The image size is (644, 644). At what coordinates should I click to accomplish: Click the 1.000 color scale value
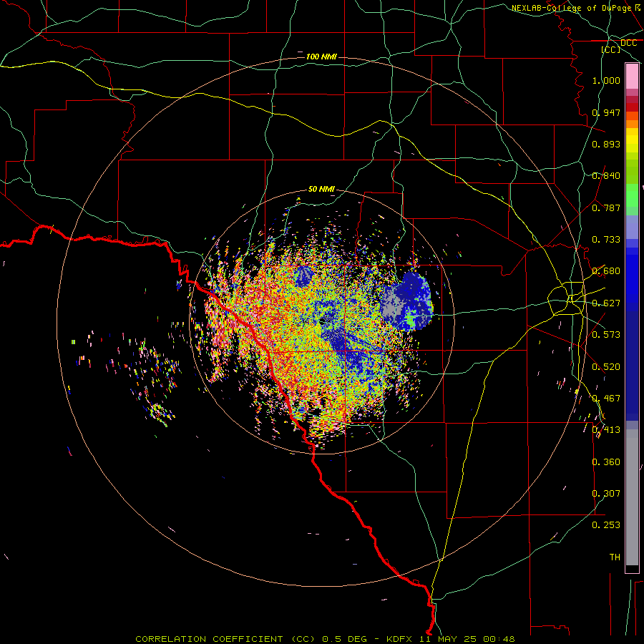[606, 80]
